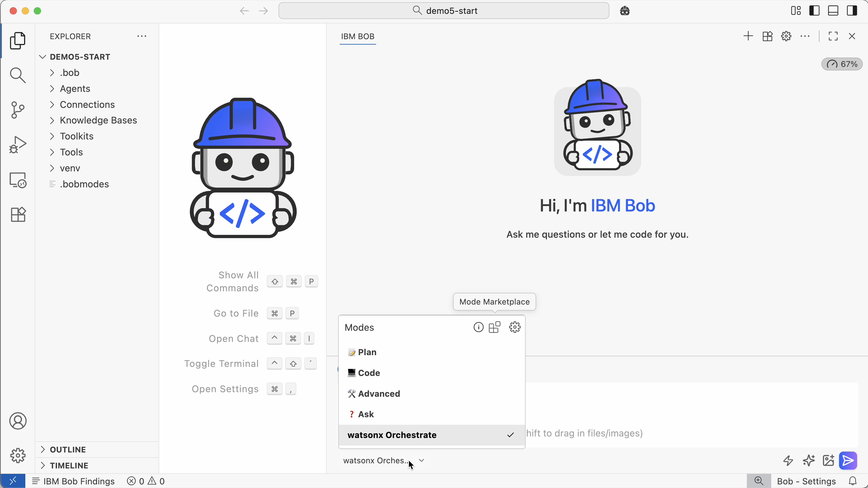Click the 67% context usage indicator
Image resolution: width=868 pixels, height=488 pixels.
842,64
